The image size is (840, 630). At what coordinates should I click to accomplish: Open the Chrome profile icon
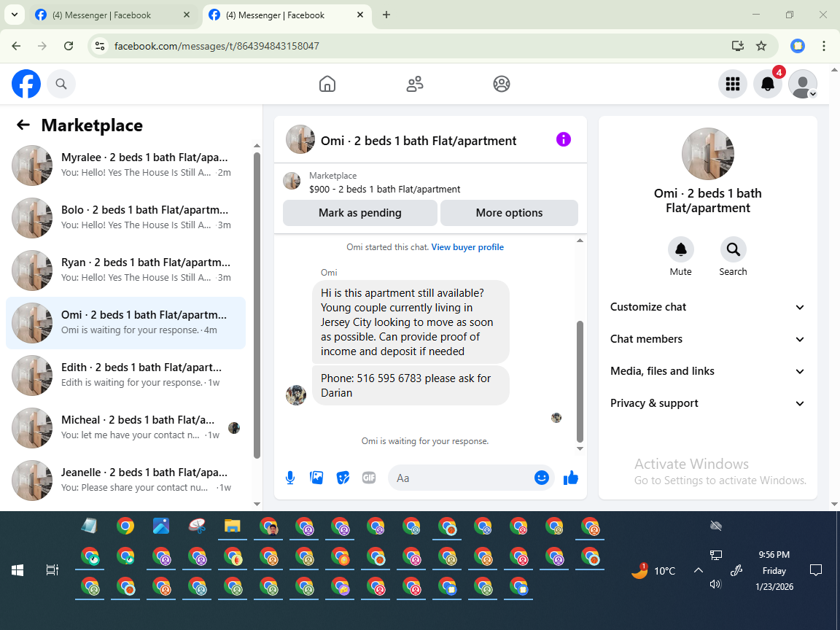798,46
